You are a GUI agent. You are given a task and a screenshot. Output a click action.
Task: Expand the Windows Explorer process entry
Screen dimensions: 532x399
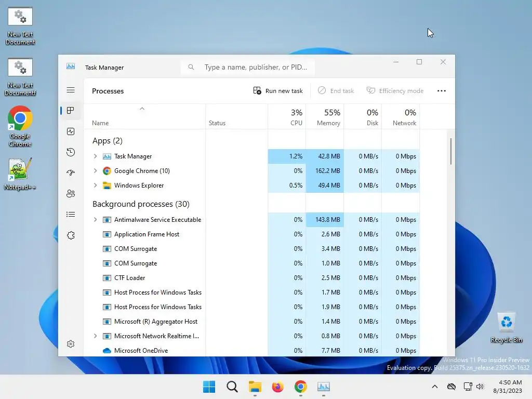point(96,185)
